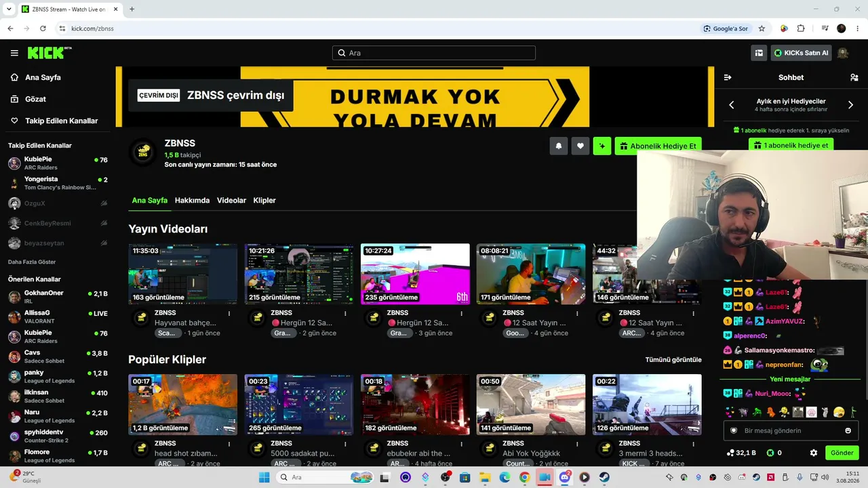Screen dimensions: 868x488
Task: Open chat settings gear
Action: point(814,453)
